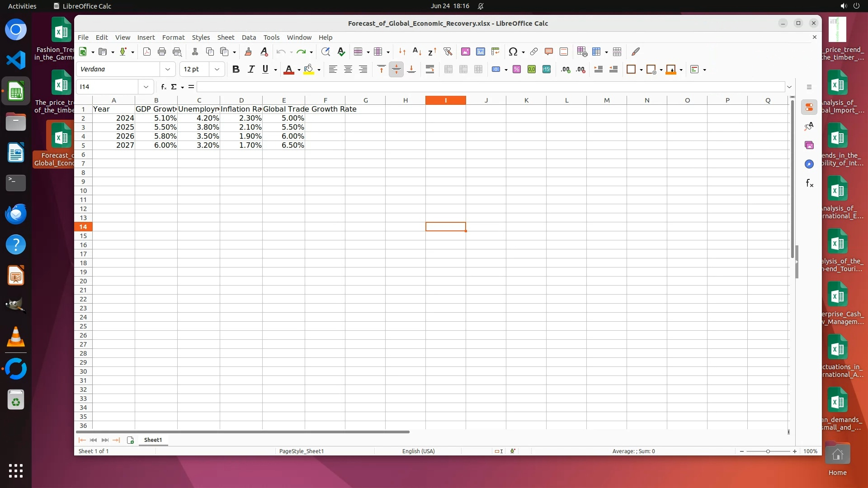
Task: Open the sidebar Navigator panel icon
Action: coord(809,164)
